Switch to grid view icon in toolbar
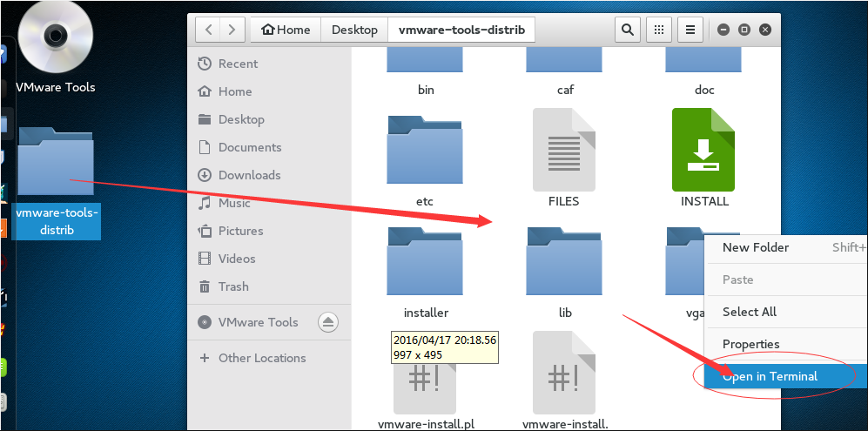 point(659,30)
